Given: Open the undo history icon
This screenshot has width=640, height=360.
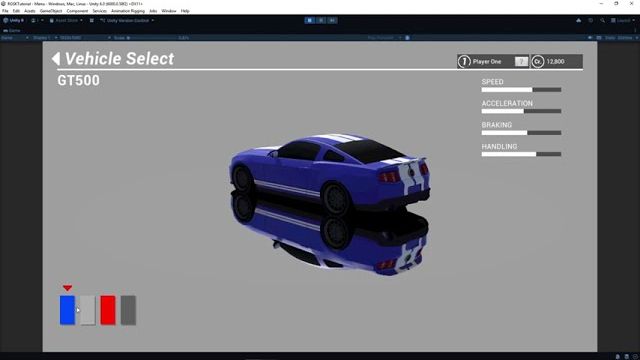Looking at the screenshot, I should [x=590, y=20].
